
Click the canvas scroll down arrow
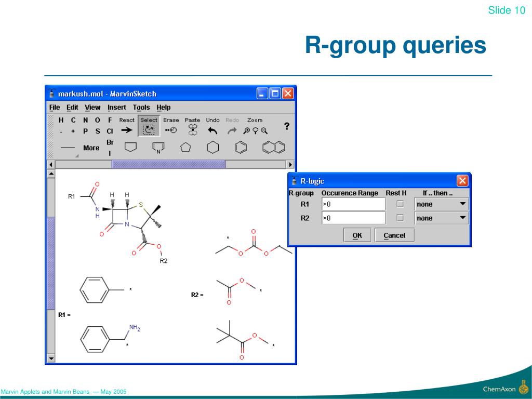click(x=51, y=358)
